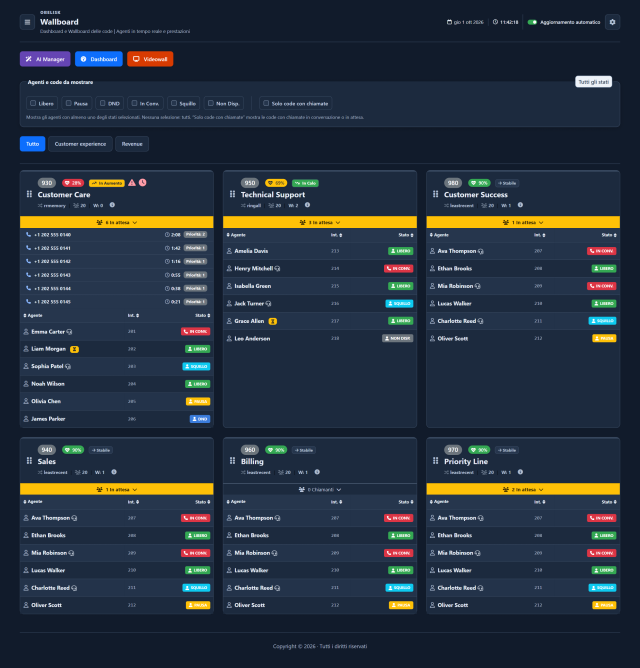Image resolution: width=640 pixels, height=668 pixels.
Task: Click the phone icon for +1 202 555 0143
Action: (29, 275)
